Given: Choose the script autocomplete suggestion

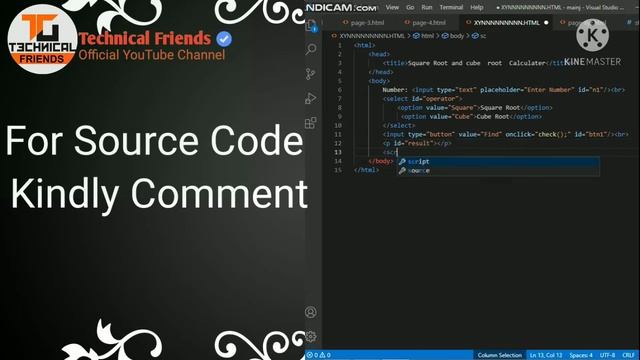Looking at the screenshot, I should point(498,162).
